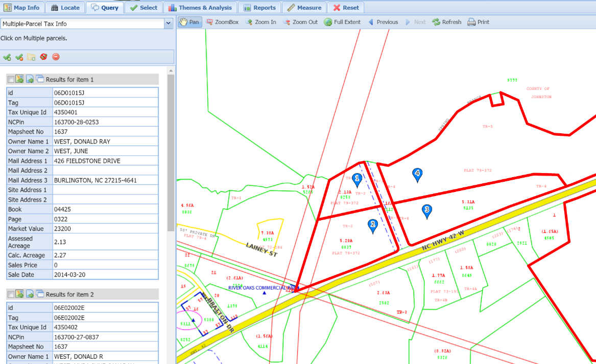Click map marker number 4
The image size is (596, 364).
pyautogui.click(x=417, y=175)
